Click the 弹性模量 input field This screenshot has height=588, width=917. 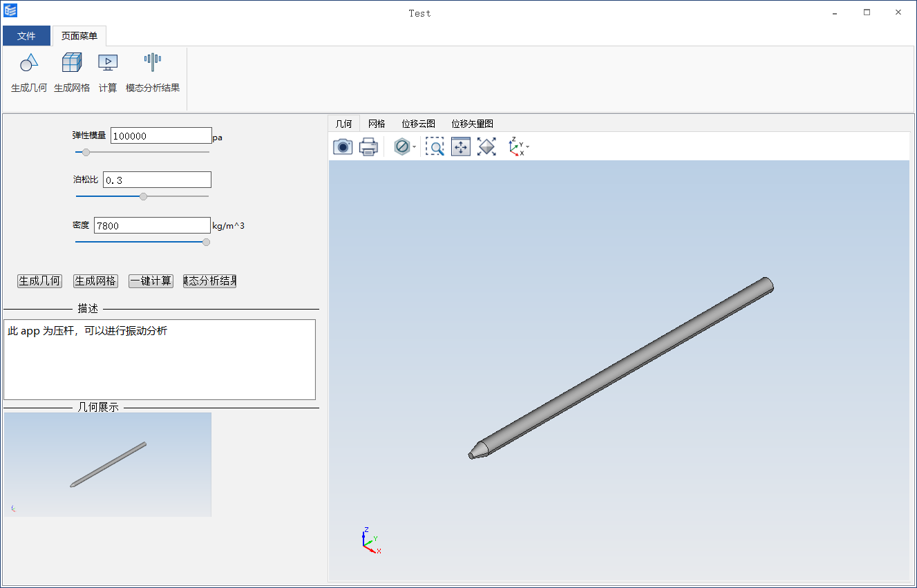click(161, 135)
